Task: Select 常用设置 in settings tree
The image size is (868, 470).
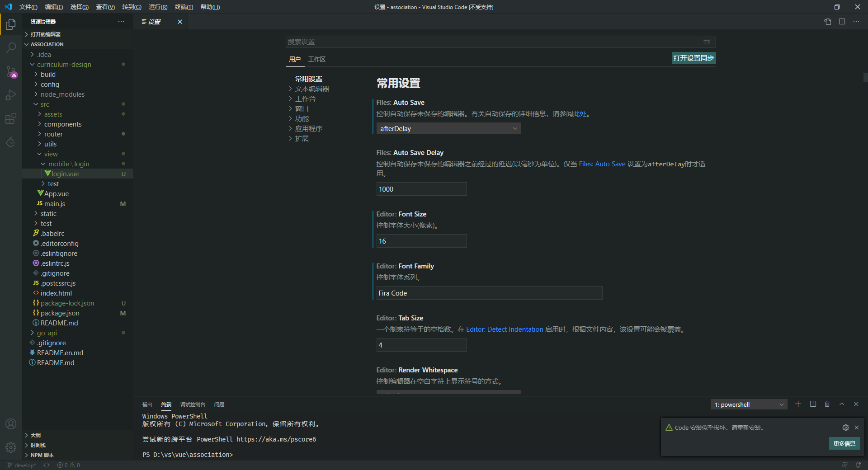Action: tap(309, 79)
